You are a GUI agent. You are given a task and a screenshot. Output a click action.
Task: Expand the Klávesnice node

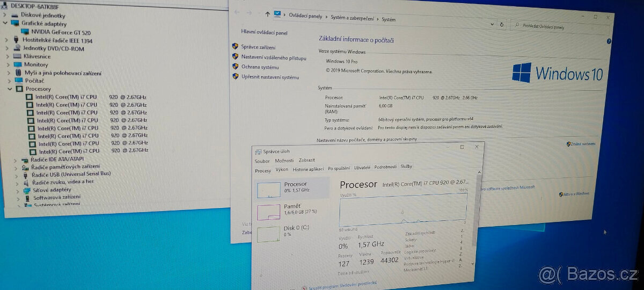click(x=7, y=56)
